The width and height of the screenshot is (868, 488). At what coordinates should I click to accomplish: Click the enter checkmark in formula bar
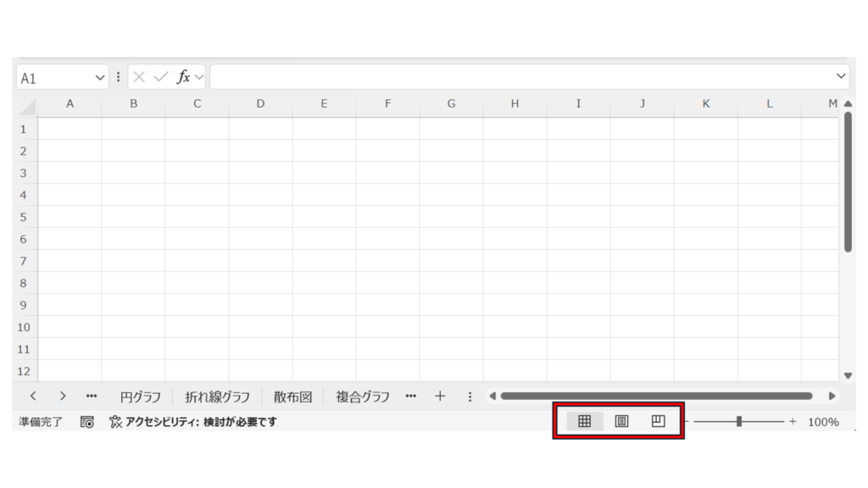pos(161,77)
